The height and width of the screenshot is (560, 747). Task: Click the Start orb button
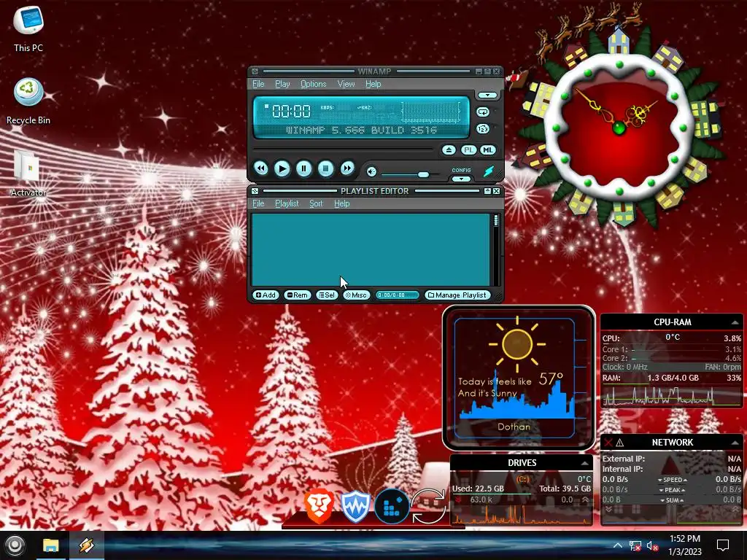click(15, 545)
